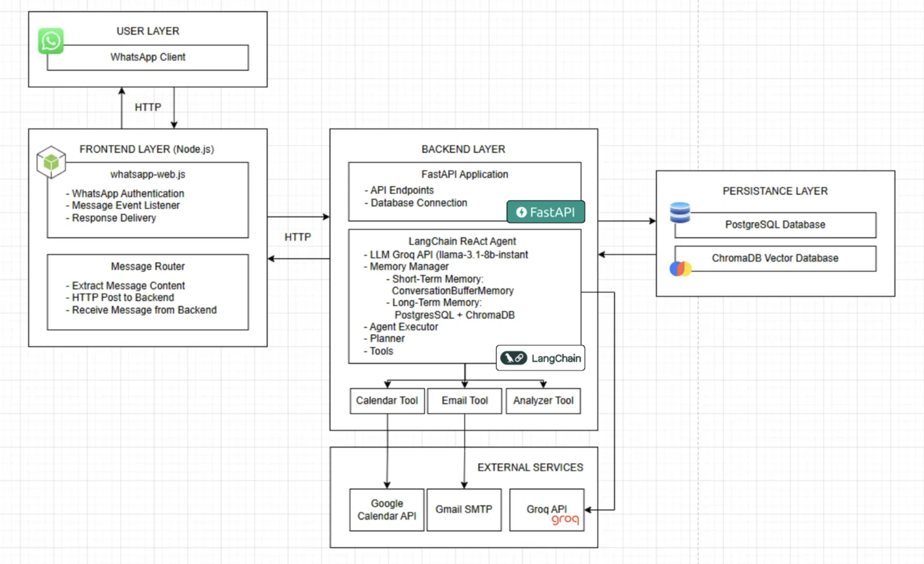Screen dimensions: 924x564
Task: Select the WhatsApp Authentication line
Action: pos(125,194)
